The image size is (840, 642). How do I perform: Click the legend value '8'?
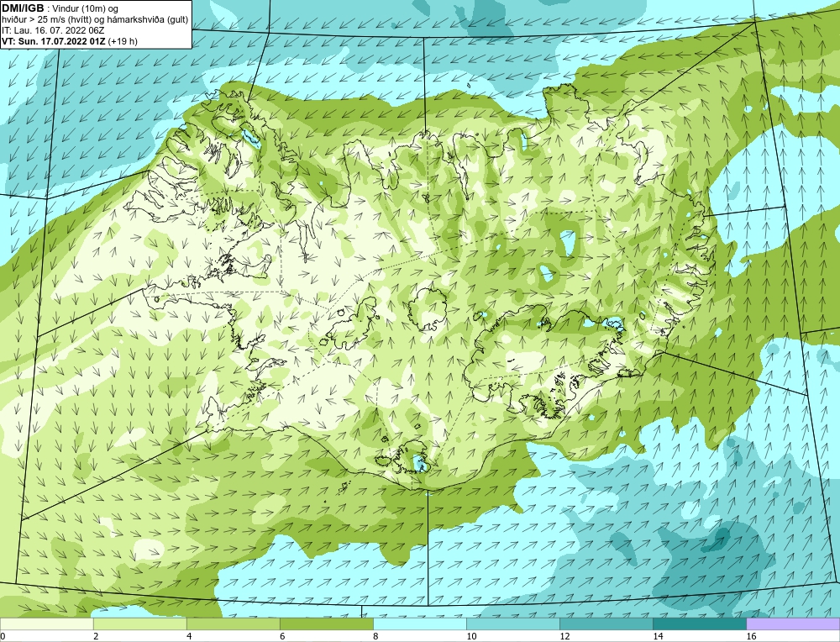pyautogui.click(x=375, y=636)
